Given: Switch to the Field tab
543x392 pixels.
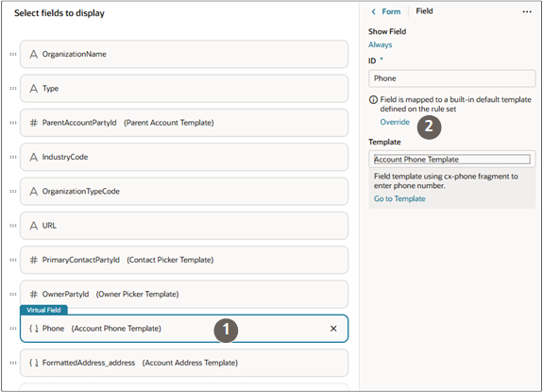Looking at the screenshot, I should [424, 11].
